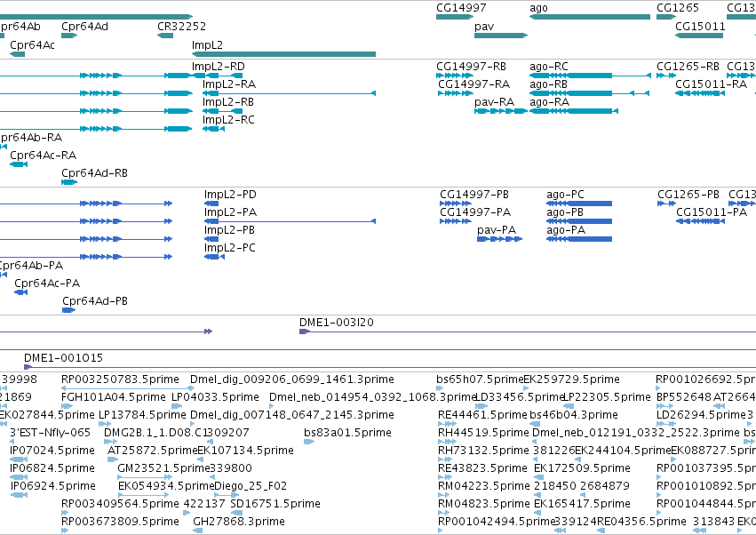Image resolution: width=756 pixels, height=535 pixels.
Task: Select EST bs83a01.5prime
Action: click(x=347, y=433)
